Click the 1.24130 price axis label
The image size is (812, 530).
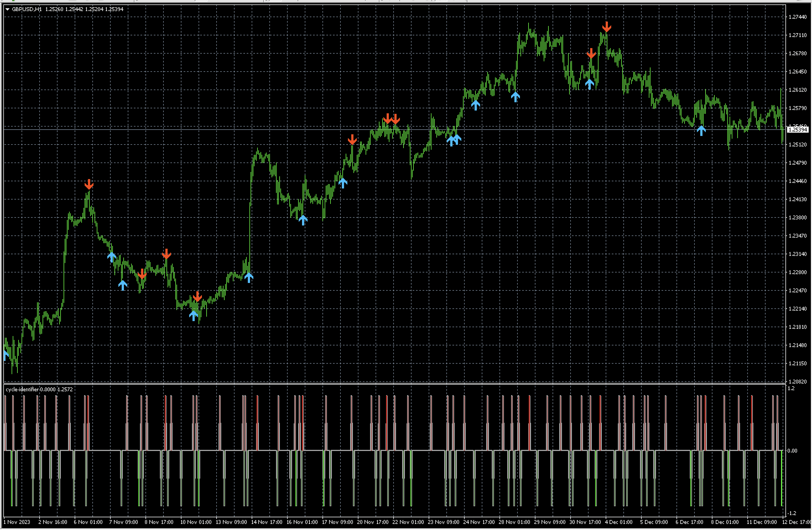(798, 199)
